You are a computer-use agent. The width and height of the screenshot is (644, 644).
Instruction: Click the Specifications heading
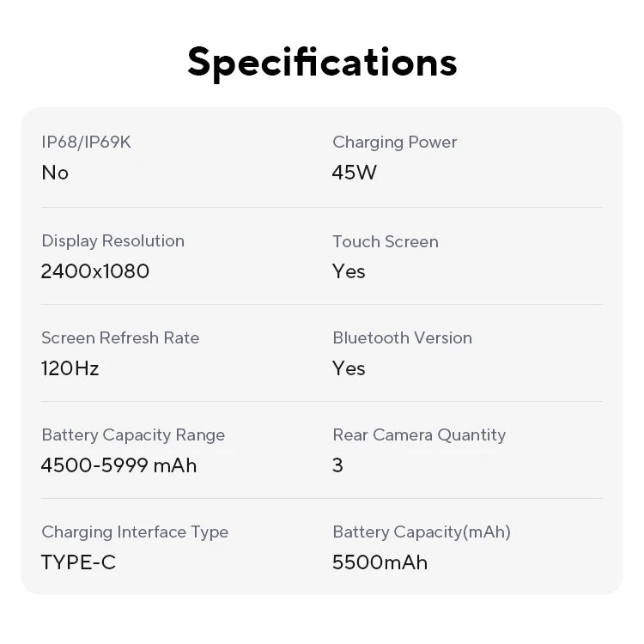pos(322,62)
